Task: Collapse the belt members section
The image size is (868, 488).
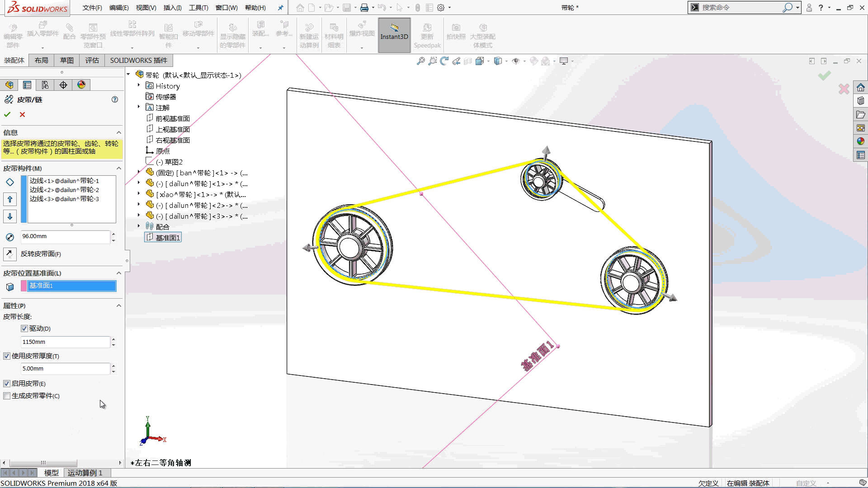Action: click(x=119, y=169)
